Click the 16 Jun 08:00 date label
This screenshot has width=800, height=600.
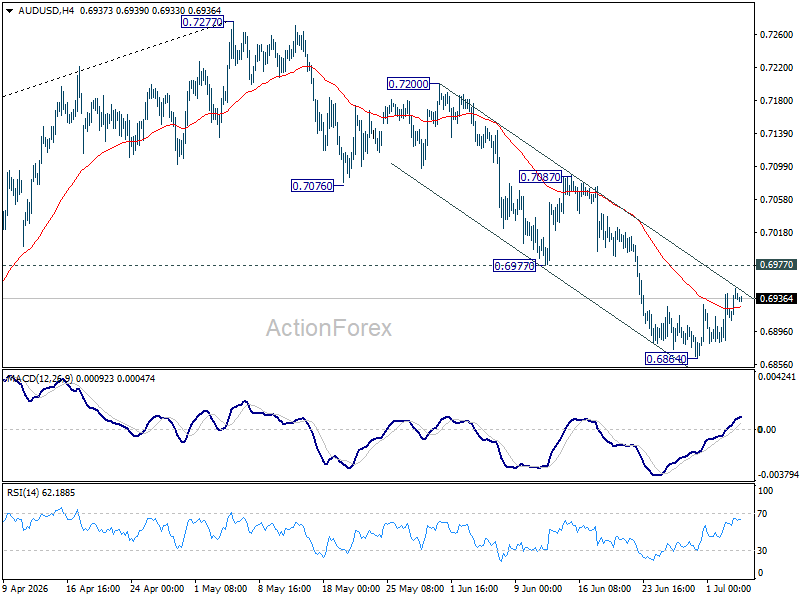pos(604,588)
